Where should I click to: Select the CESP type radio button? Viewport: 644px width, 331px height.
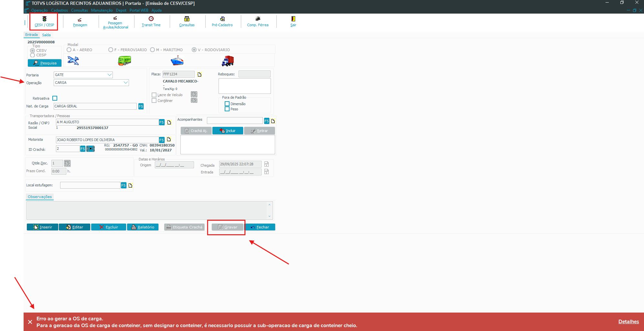[32, 55]
